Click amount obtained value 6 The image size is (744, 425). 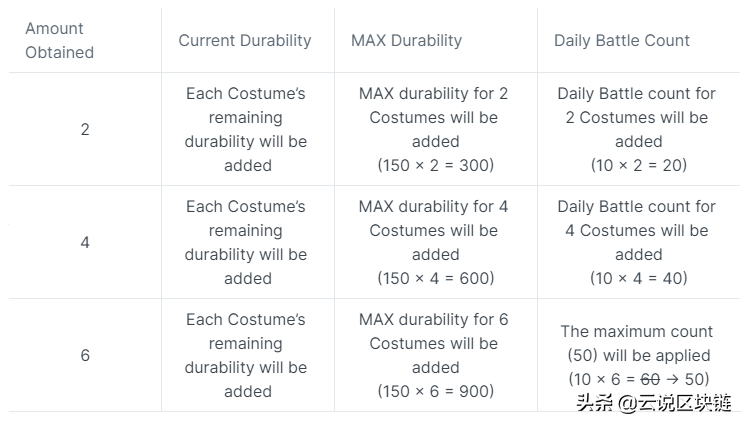tap(85, 355)
